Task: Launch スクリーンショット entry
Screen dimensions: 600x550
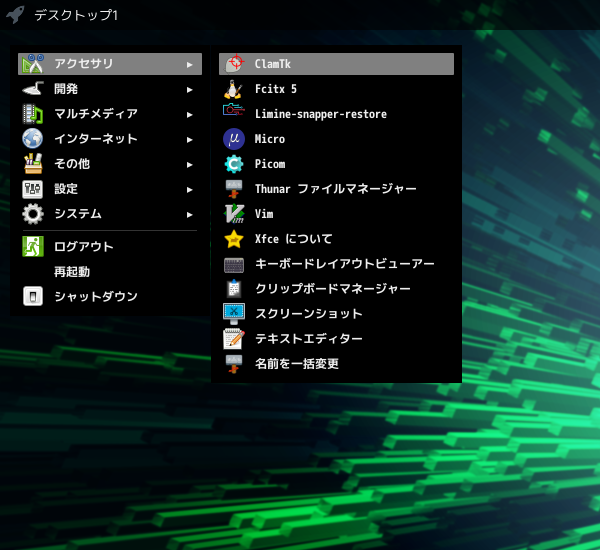Action: [x=336, y=313]
